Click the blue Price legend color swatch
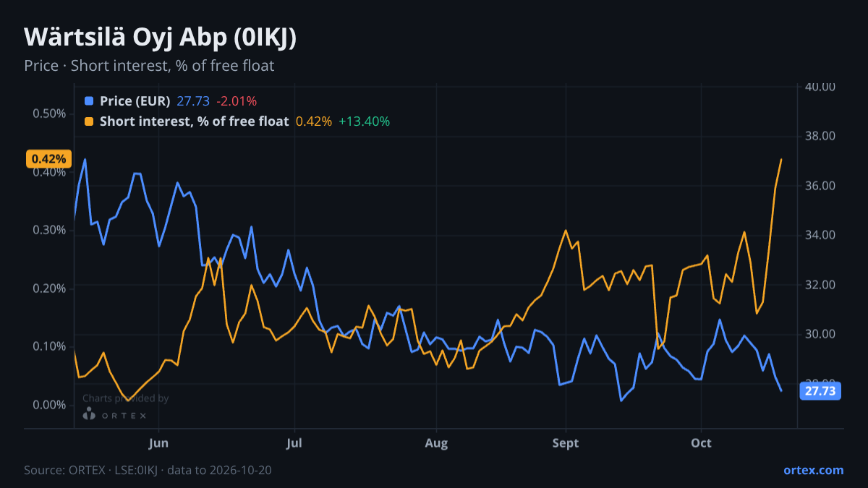Image resolution: width=868 pixels, height=488 pixels. (89, 101)
